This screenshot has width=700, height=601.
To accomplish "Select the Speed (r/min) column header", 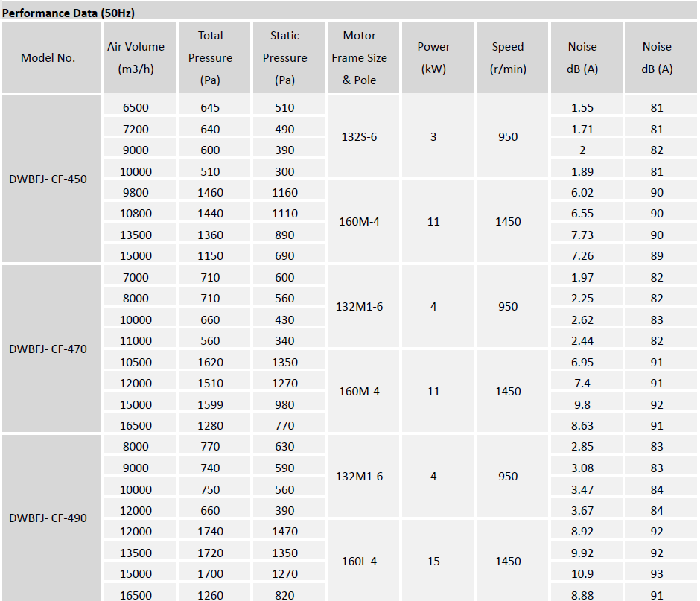I will pos(508,58).
